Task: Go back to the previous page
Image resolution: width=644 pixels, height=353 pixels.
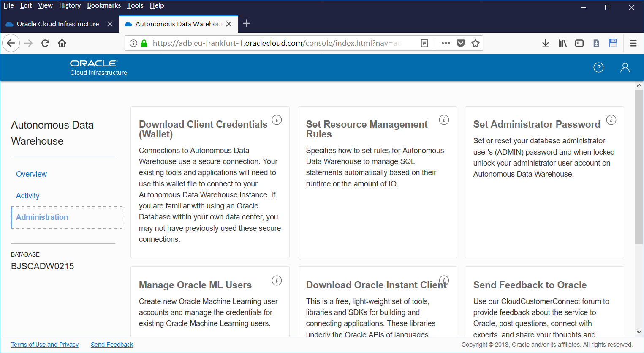Action: (11, 43)
